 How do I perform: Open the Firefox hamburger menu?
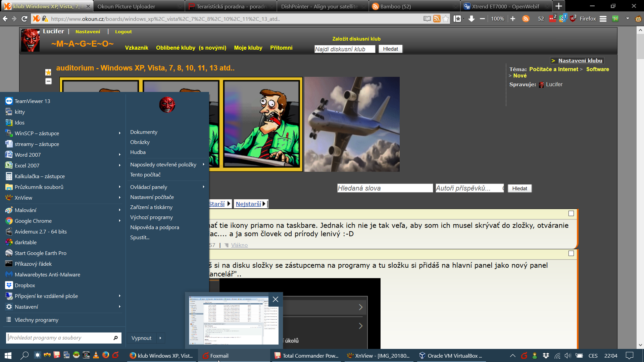pyautogui.click(x=603, y=19)
